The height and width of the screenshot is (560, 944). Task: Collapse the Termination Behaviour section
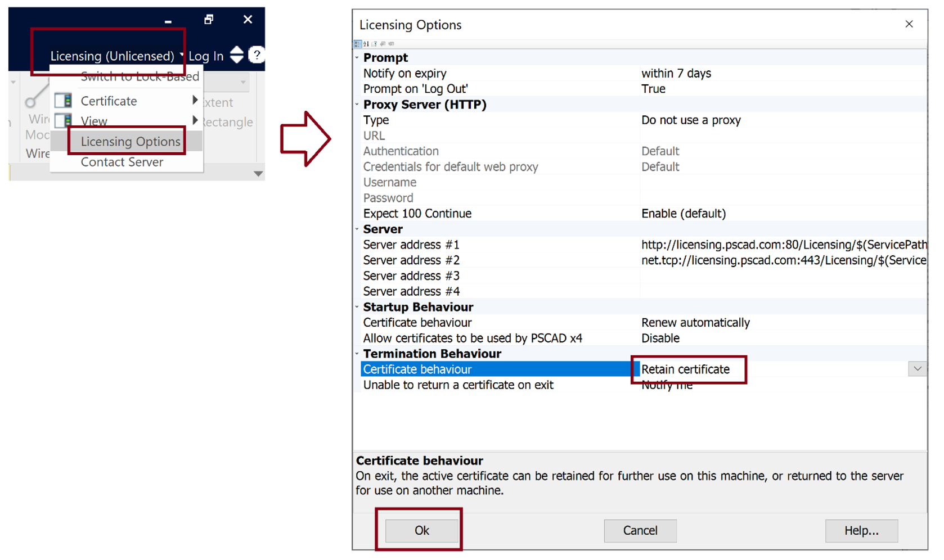click(x=358, y=354)
